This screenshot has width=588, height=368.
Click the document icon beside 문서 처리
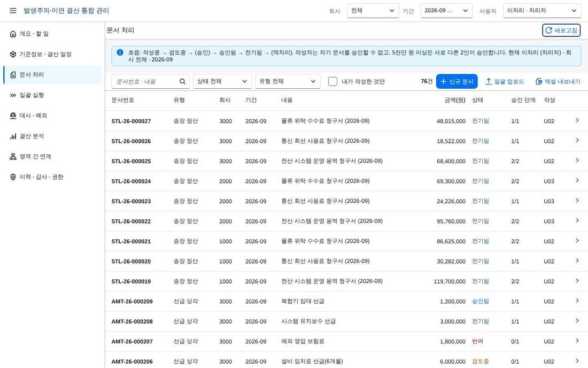point(13,75)
